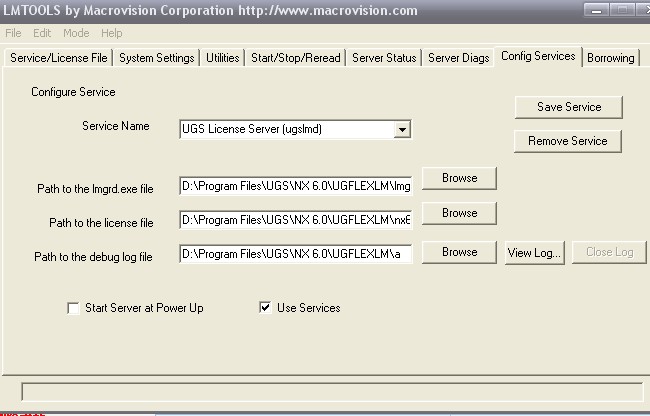This screenshot has height=416, width=650.
Task: Click the 'Path to the debug log file' label
Action: pos(93,257)
